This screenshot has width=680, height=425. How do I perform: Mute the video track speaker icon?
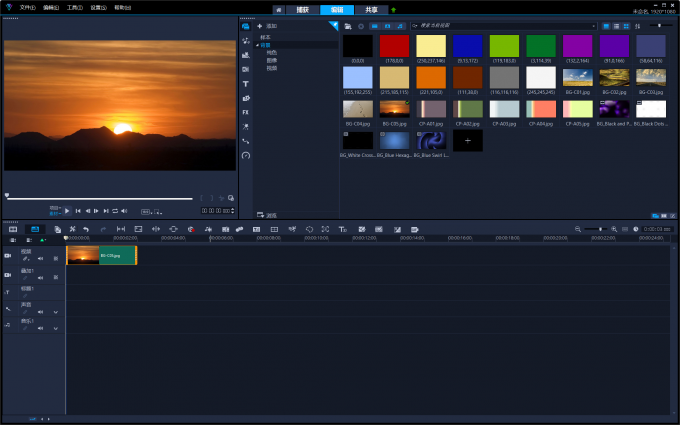[x=40, y=258]
